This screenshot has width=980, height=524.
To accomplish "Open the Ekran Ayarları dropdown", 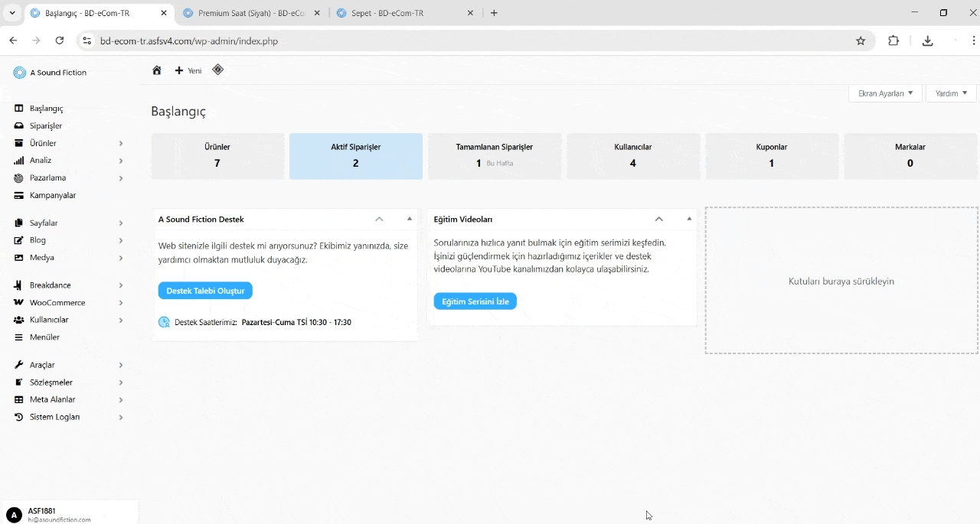I will [x=886, y=93].
